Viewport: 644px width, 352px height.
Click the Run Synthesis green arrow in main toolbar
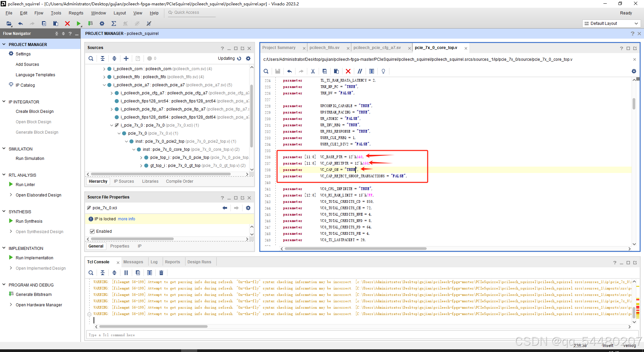click(x=78, y=24)
